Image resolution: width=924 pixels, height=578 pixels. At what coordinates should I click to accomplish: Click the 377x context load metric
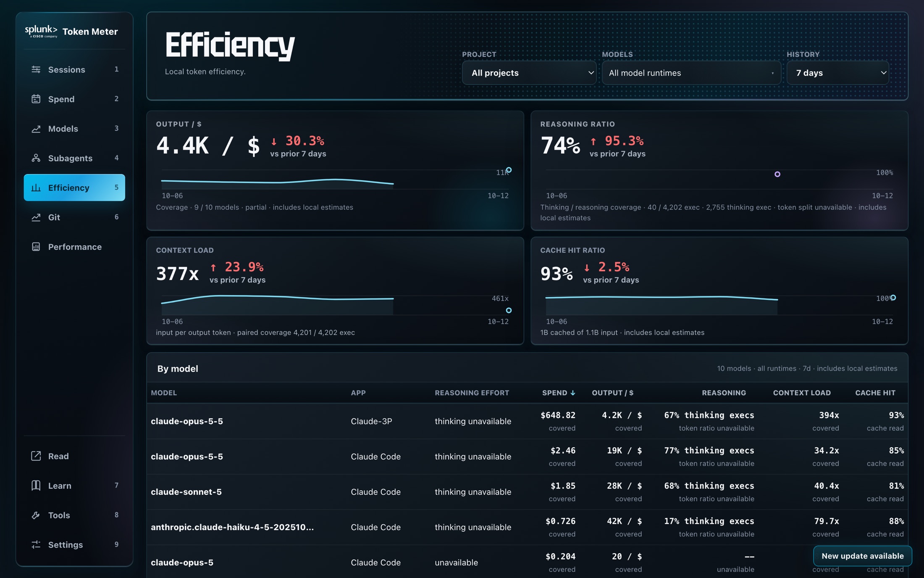coord(177,273)
